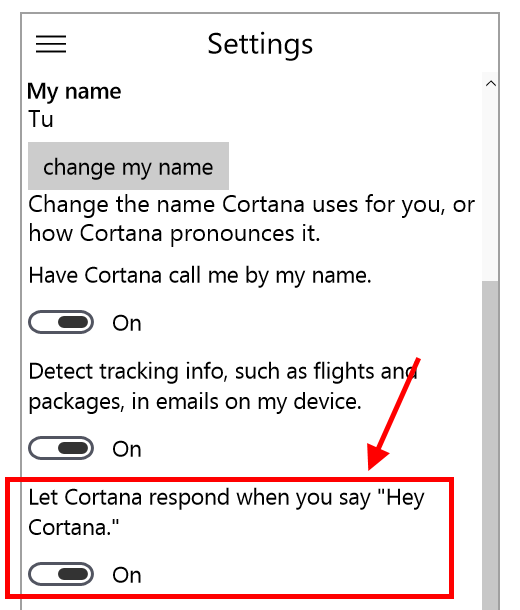Click the scrollbar up arrow

point(490,83)
